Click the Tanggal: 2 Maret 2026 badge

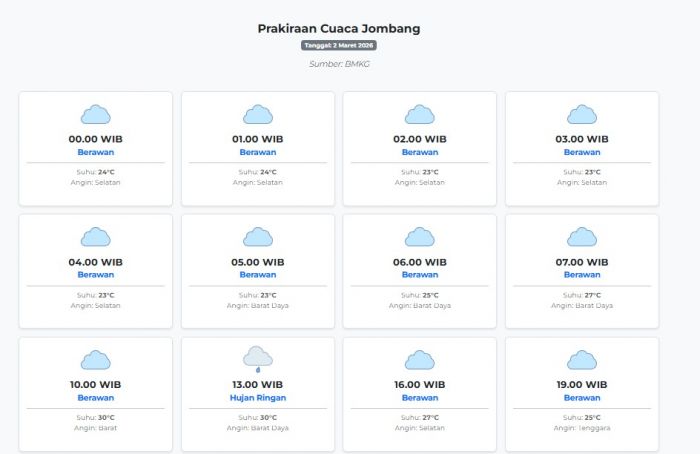pos(338,46)
